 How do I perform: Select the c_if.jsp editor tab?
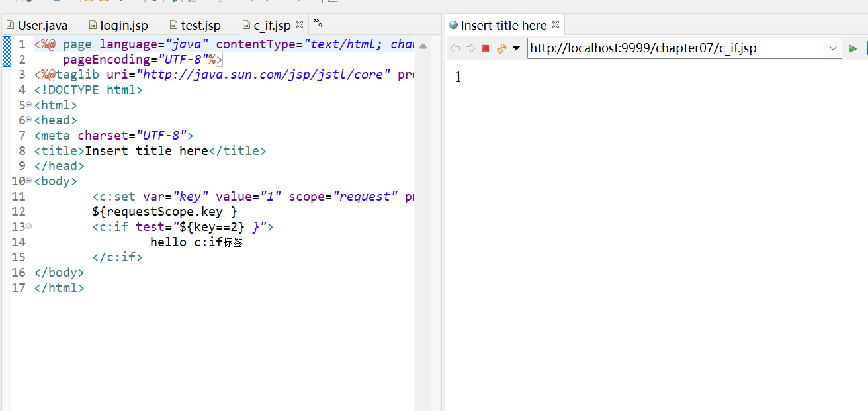[272, 25]
